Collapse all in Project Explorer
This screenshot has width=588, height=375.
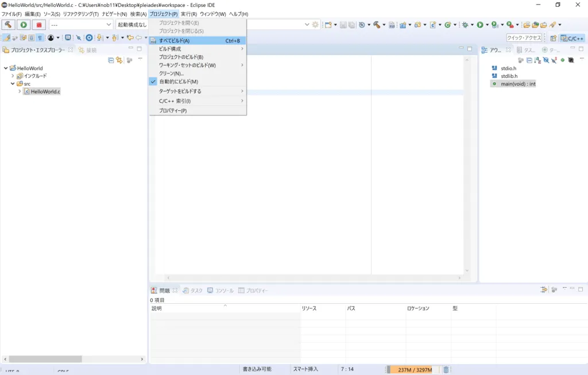pyautogui.click(x=111, y=60)
